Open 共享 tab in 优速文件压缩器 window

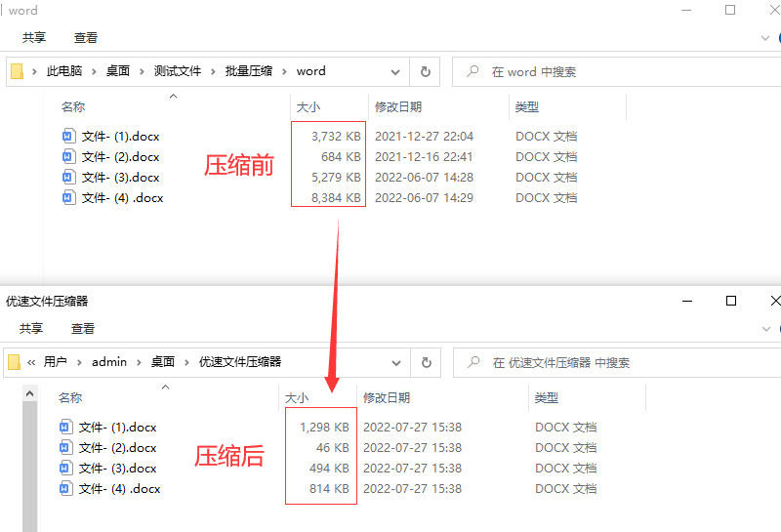(x=31, y=328)
